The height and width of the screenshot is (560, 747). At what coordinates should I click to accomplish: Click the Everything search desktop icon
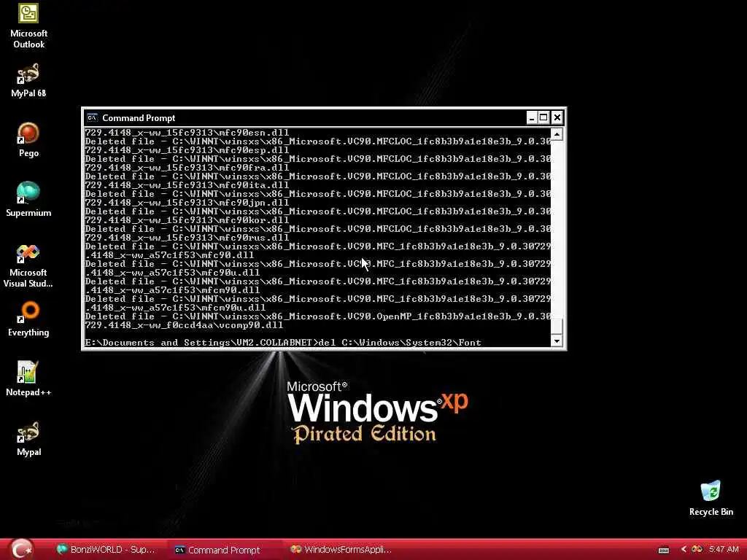pyautogui.click(x=28, y=319)
